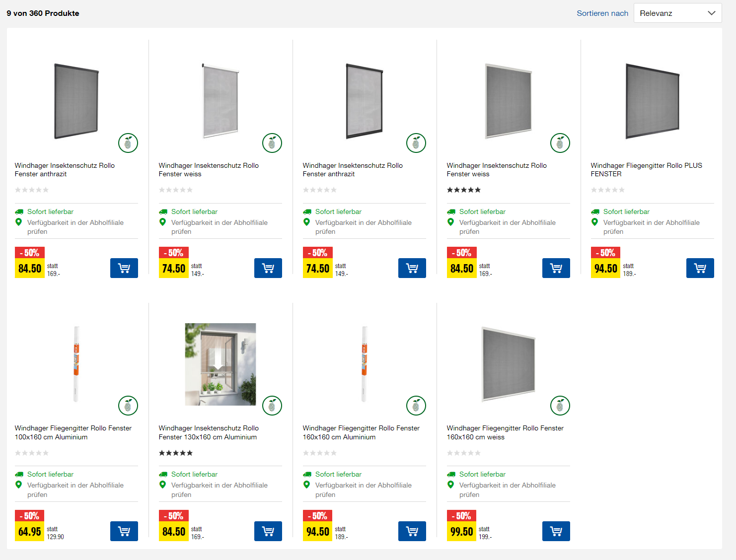View image of Fliegengitter Rollo PLUS FENSTER
The height and width of the screenshot is (560, 736).
653,101
